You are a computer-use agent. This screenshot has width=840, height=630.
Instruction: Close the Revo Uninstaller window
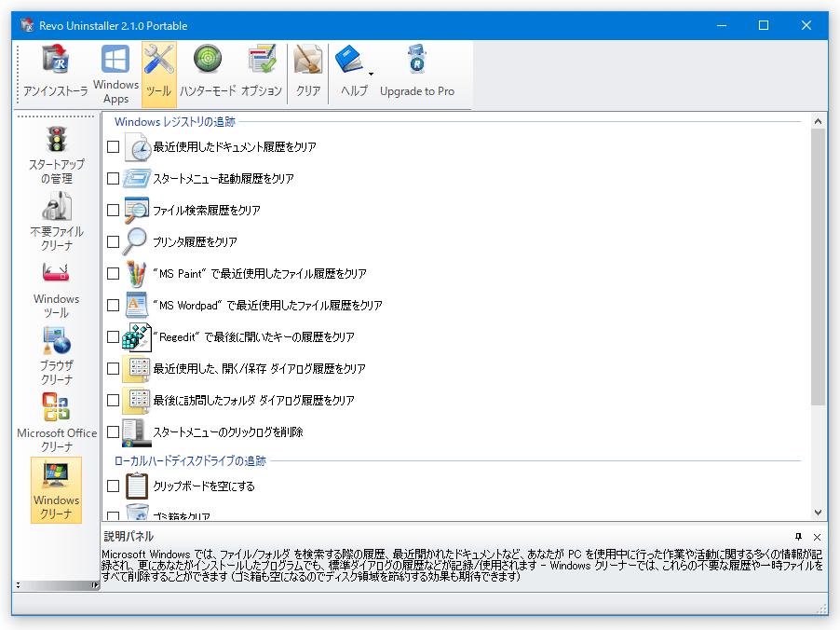(806, 25)
